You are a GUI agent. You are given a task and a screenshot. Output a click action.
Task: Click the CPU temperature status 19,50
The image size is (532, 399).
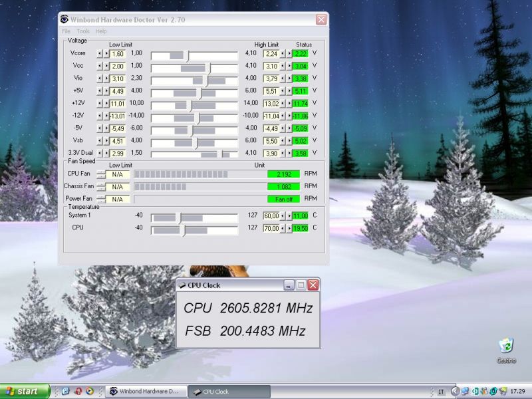[x=301, y=228]
